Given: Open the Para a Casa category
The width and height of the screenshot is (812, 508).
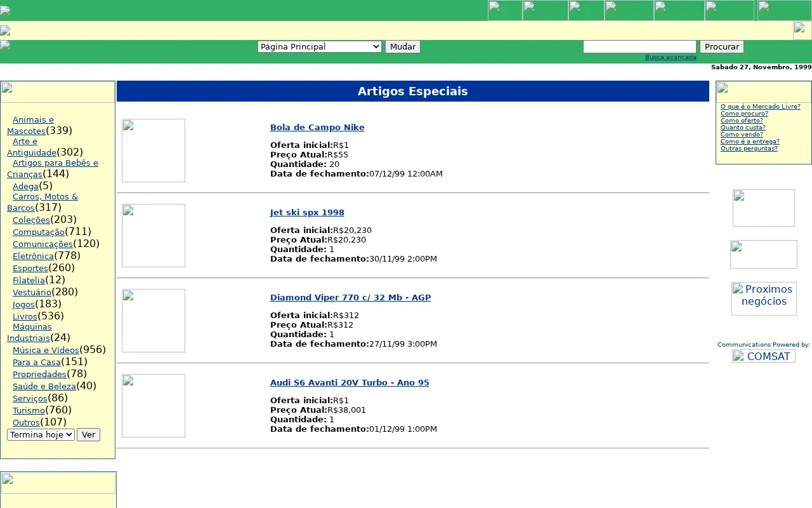Looking at the screenshot, I should (x=37, y=362).
